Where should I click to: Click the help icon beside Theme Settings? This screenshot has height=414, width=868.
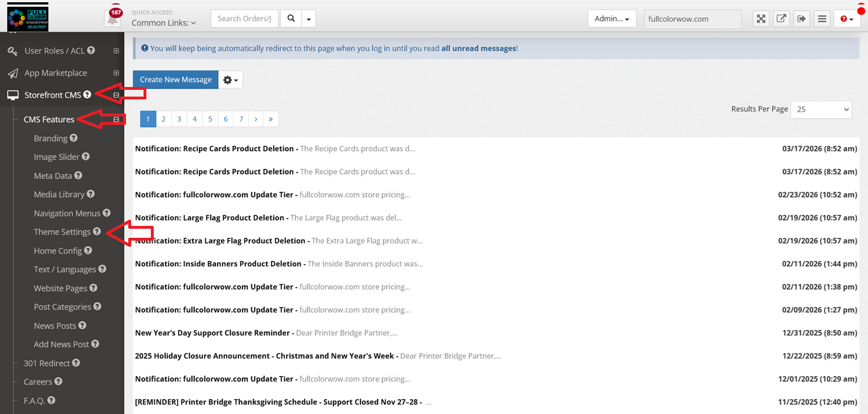[x=97, y=232]
